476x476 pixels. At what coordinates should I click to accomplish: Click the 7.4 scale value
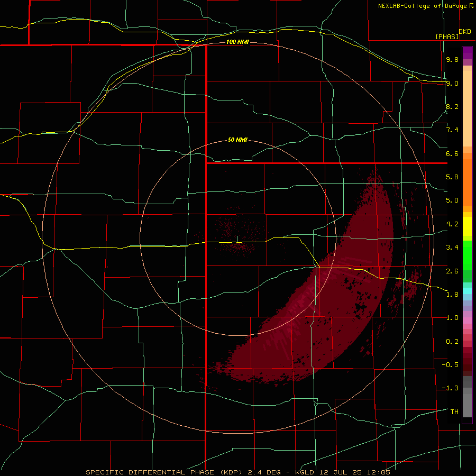(x=452, y=130)
